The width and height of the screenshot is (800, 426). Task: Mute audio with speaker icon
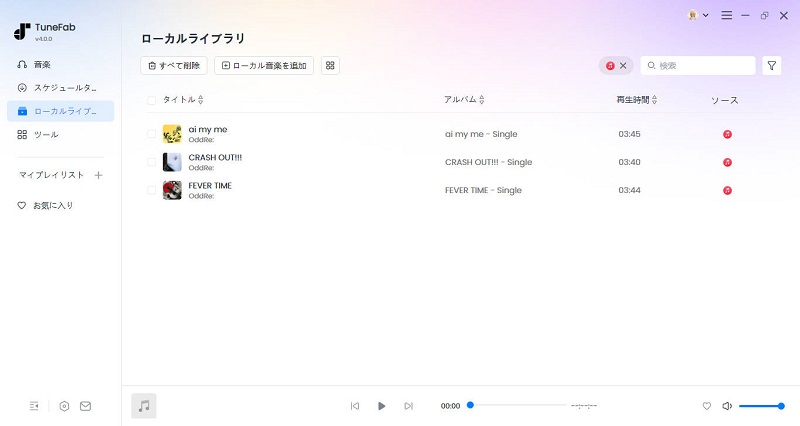click(x=727, y=406)
